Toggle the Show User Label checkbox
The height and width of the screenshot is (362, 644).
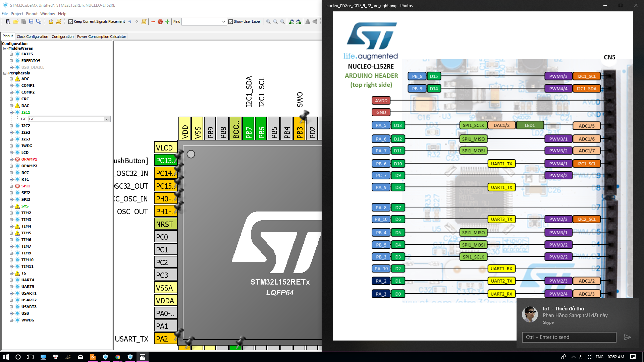tap(230, 21)
